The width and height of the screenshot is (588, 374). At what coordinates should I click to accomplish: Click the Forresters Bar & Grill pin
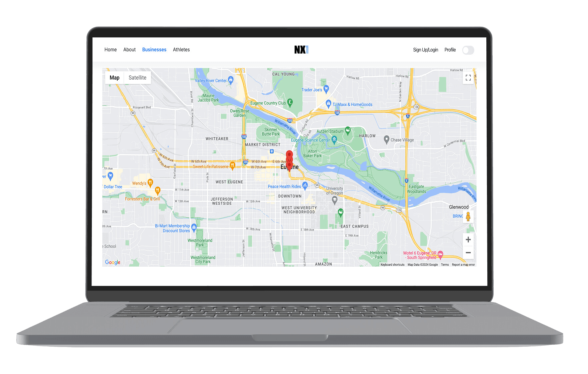pyautogui.click(x=158, y=191)
